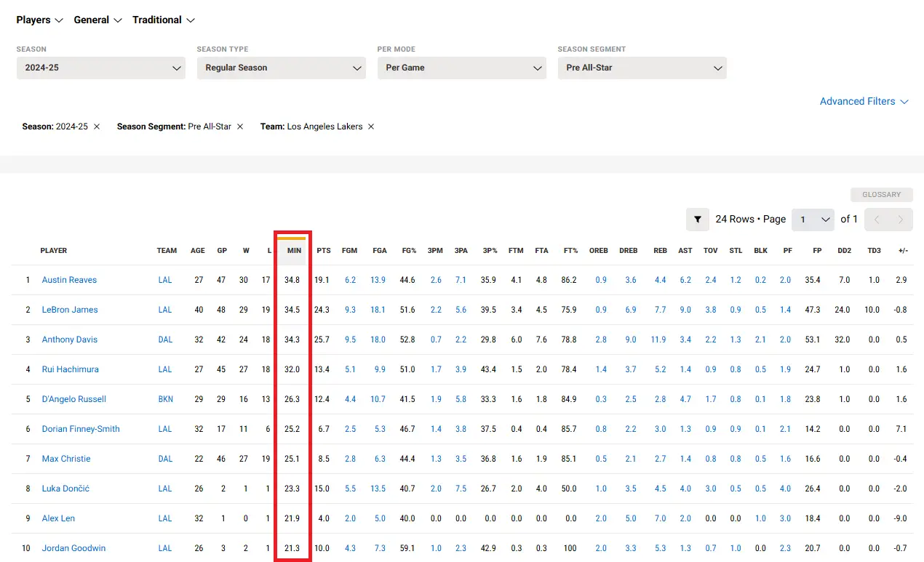The height and width of the screenshot is (562, 924).
Task: Click the Glossary button
Action: pyautogui.click(x=881, y=195)
